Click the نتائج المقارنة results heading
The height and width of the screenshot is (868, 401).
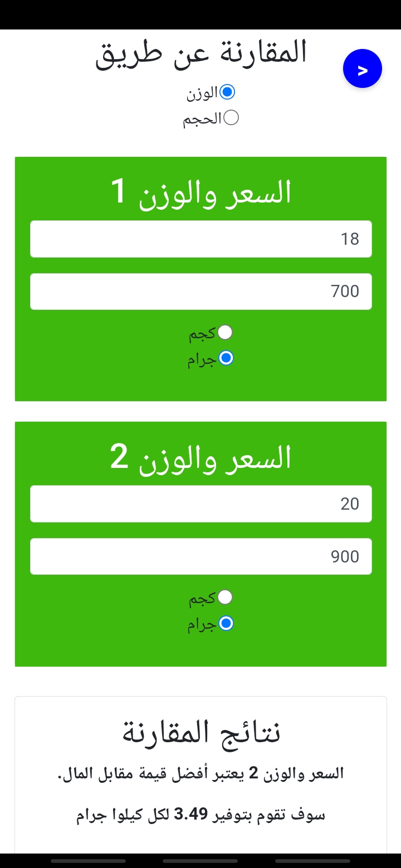point(201,732)
